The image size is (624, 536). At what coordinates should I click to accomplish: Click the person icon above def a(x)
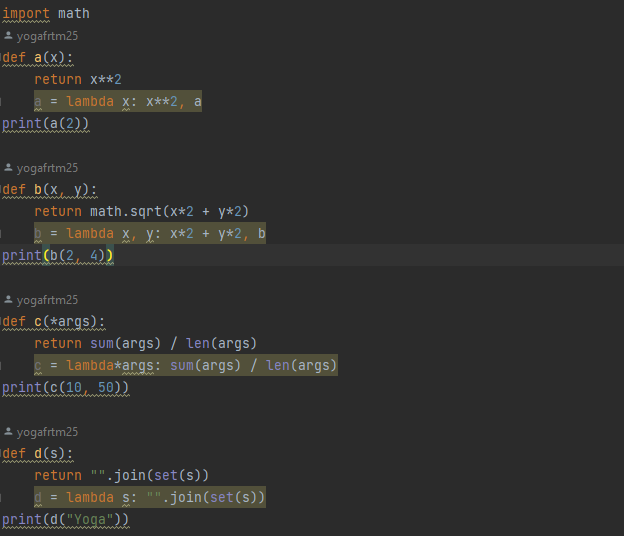tap(8, 36)
